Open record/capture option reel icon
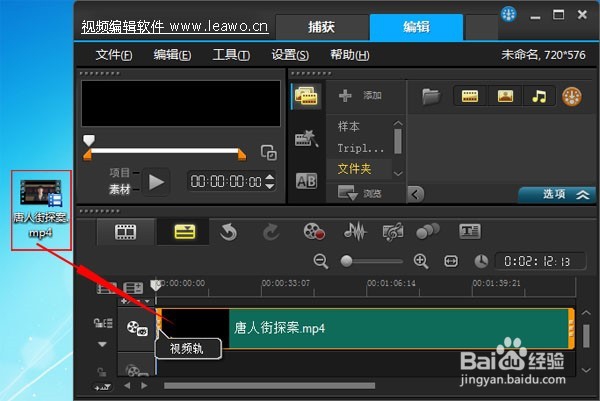Image resolution: width=600 pixels, height=401 pixels. pyautogui.click(x=314, y=231)
